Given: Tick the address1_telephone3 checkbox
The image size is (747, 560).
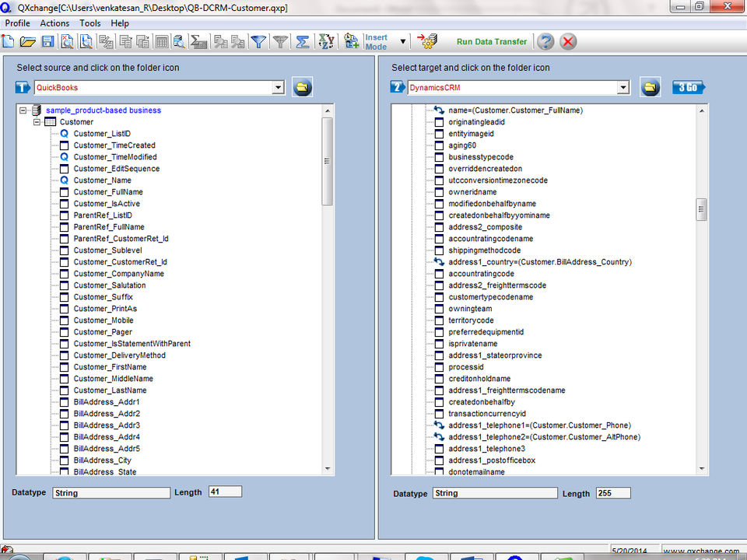Looking at the screenshot, I should click(x=439, y=449).
